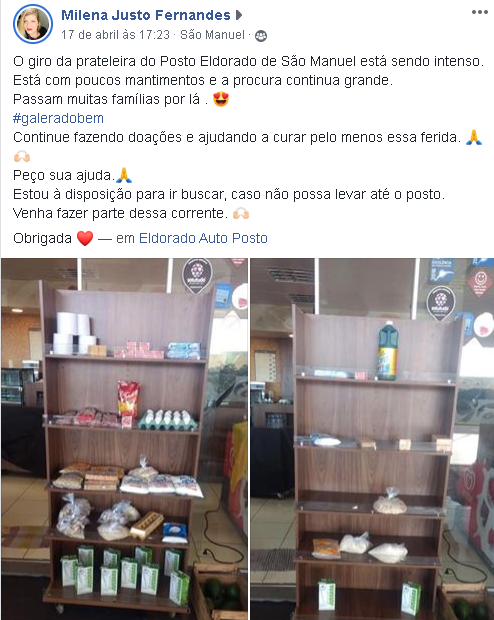Click the red heart emoji after Obrigada

(85, 238)
